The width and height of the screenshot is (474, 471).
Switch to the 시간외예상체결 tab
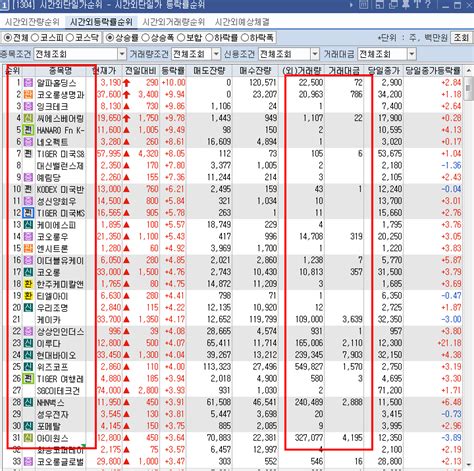(x=242, y=22)
